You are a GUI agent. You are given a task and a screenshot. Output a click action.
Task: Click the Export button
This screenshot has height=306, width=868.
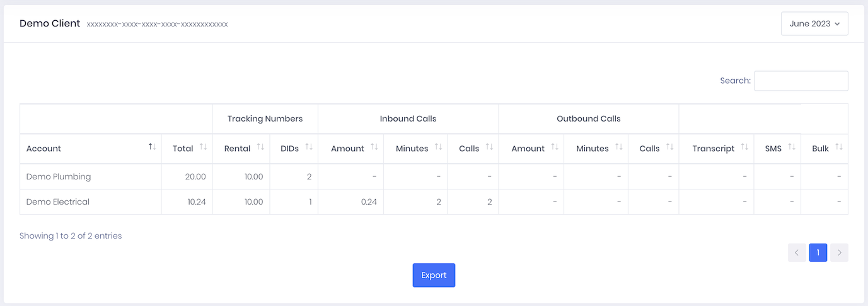coord(434,275)
